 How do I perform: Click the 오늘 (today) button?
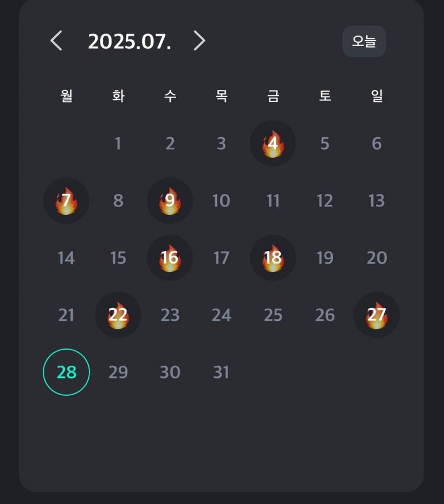pos(364,42)
